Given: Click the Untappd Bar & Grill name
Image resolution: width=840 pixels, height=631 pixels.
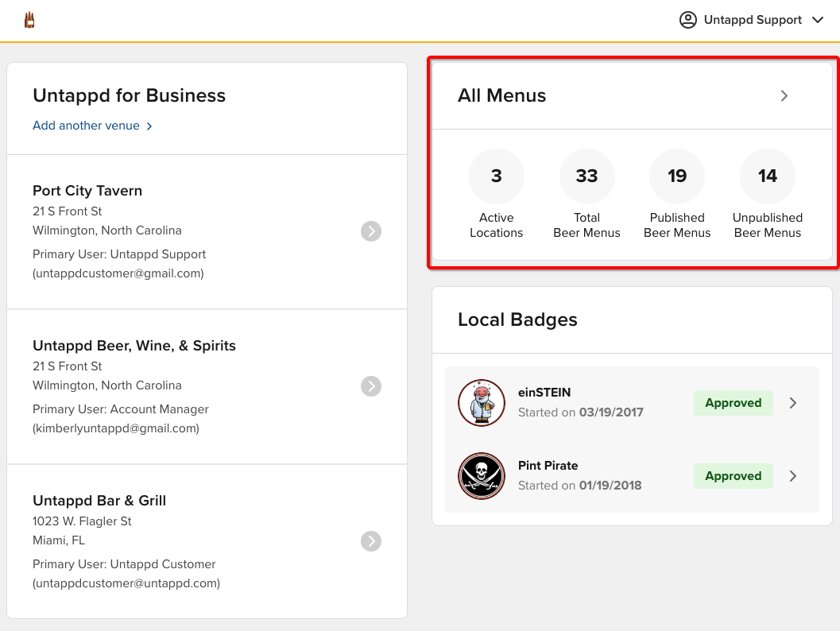Looking at the screenshot, I should click(99, 501).
